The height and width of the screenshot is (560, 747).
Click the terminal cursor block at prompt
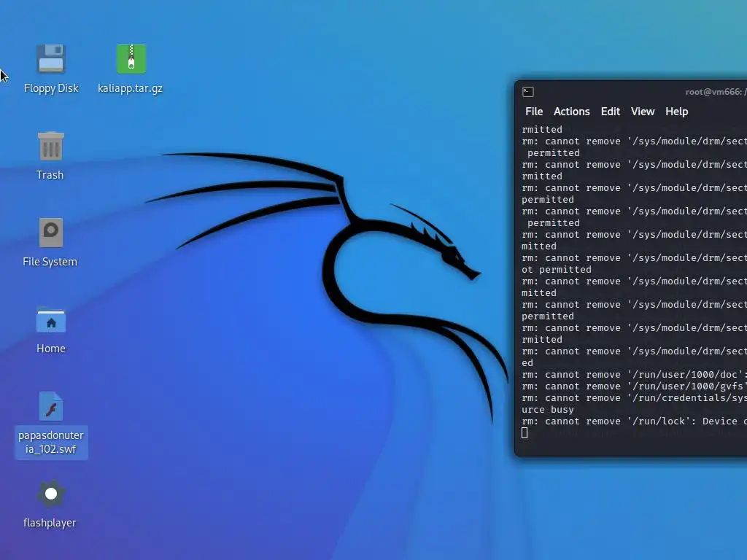525,433
